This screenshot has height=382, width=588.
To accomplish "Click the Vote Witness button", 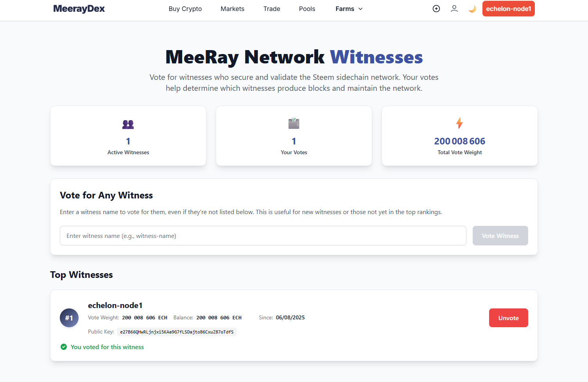I will tap(500, 236).
